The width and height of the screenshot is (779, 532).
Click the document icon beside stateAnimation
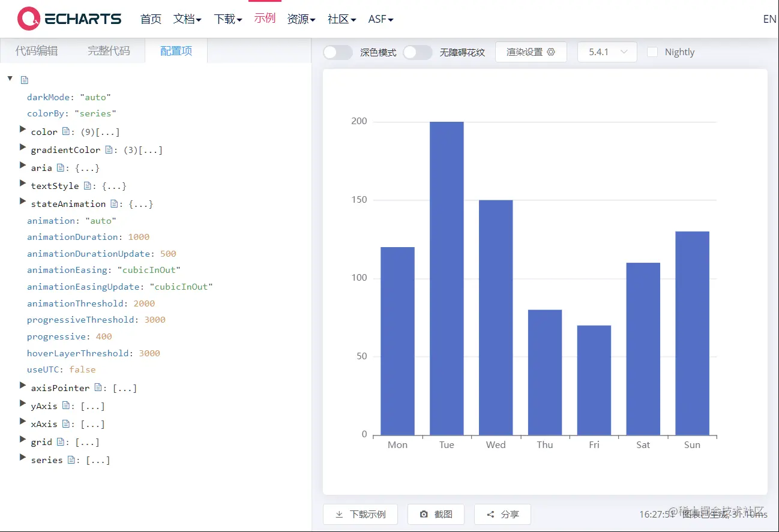pos(114,203)
